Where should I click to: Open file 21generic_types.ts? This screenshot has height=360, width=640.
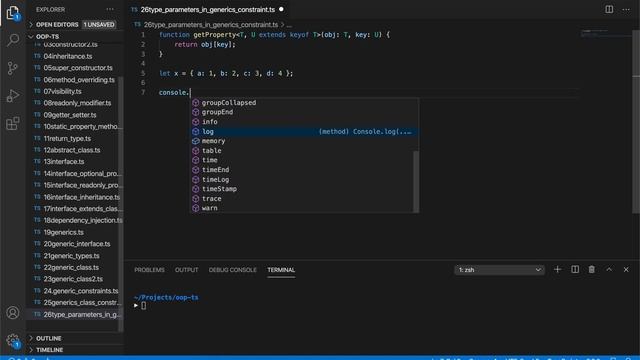[71, 256]
